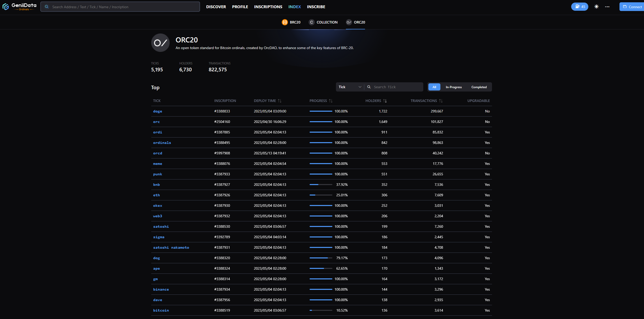Click the gas fee indicator showing 45
The width and height of the screenshot is (644, 319).
click(x=579, y=7)
